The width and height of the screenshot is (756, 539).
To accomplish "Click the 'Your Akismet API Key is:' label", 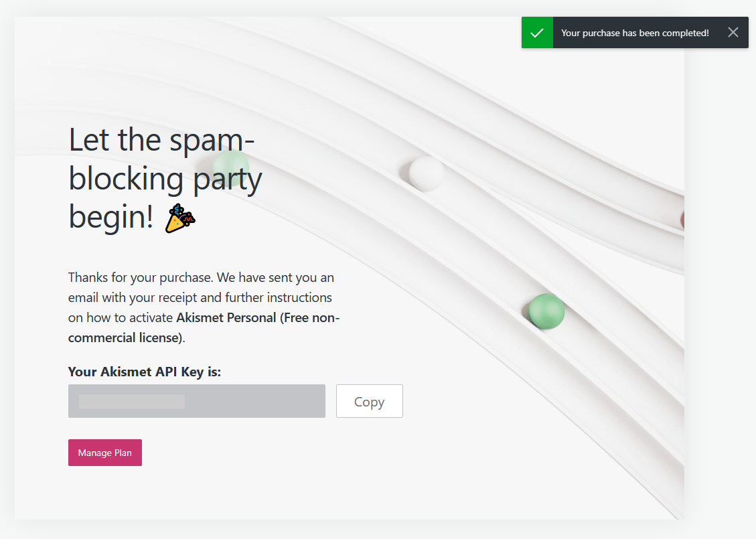I will pyautogui.click(x=145, y=372).
